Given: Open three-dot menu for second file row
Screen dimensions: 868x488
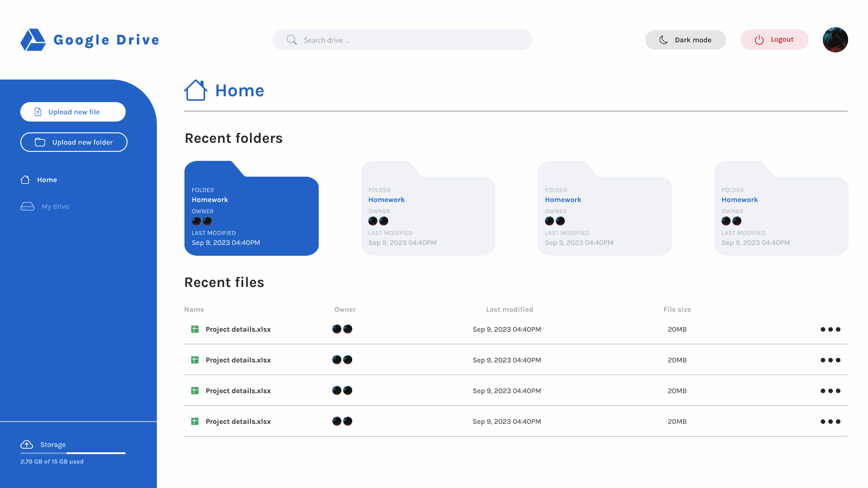Looking at the screenshot, I should point(830,360).
